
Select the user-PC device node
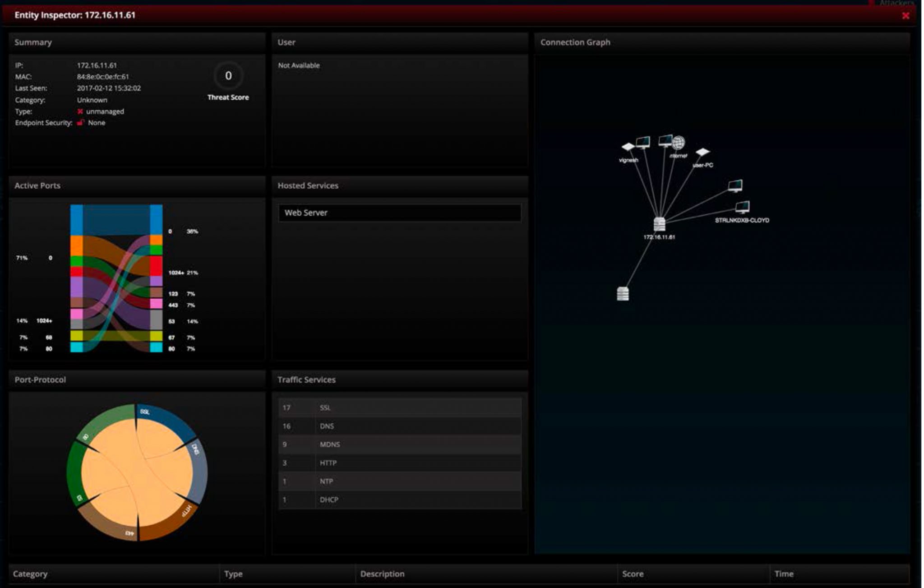pos(702,152)
